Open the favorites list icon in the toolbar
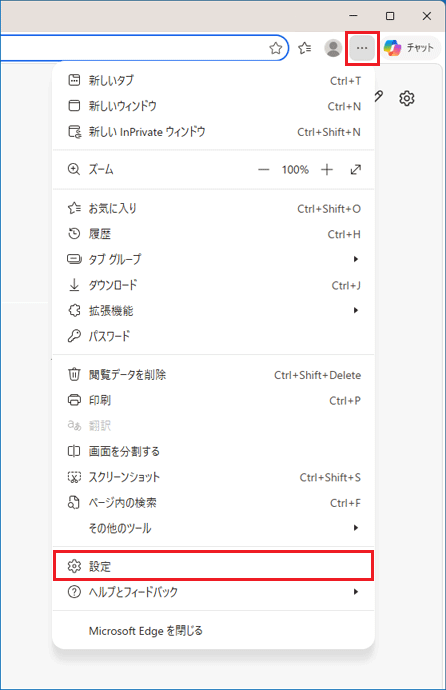 304,48
